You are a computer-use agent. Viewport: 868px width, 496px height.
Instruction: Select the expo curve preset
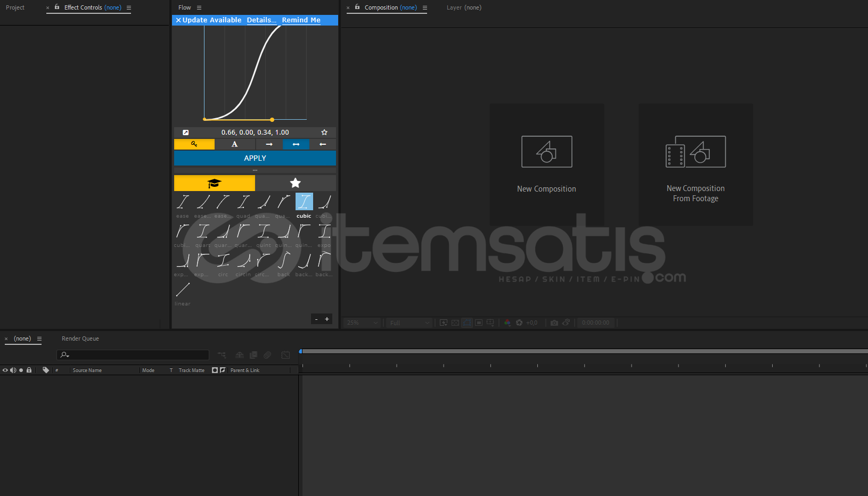coord(324,232)
